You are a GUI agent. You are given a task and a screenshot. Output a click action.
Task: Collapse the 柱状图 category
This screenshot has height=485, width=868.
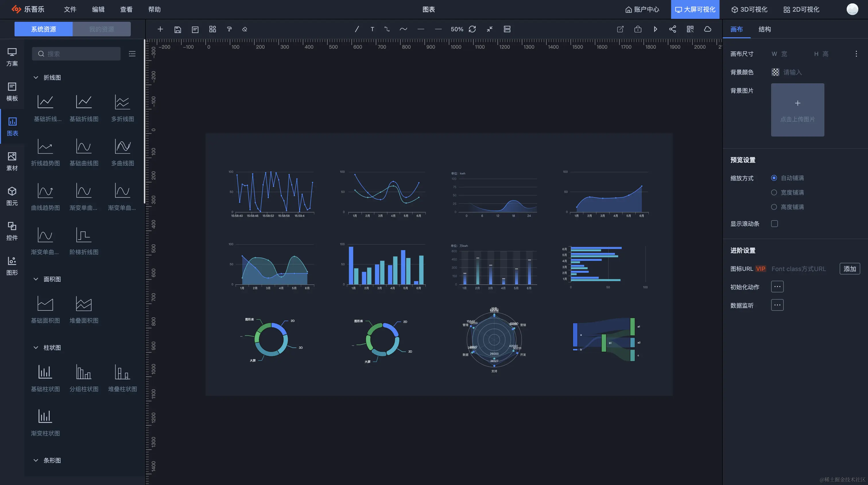pos(36,348)
